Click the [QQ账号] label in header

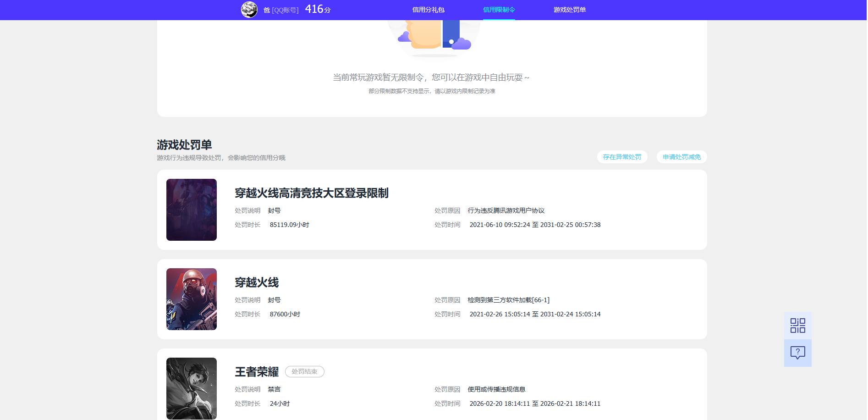(285, 10)
